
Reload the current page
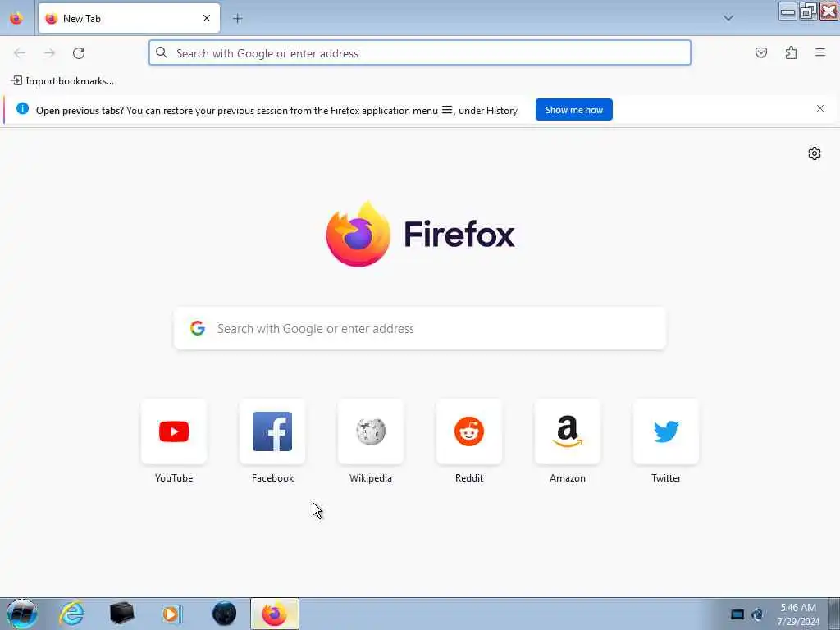[79, 53]
